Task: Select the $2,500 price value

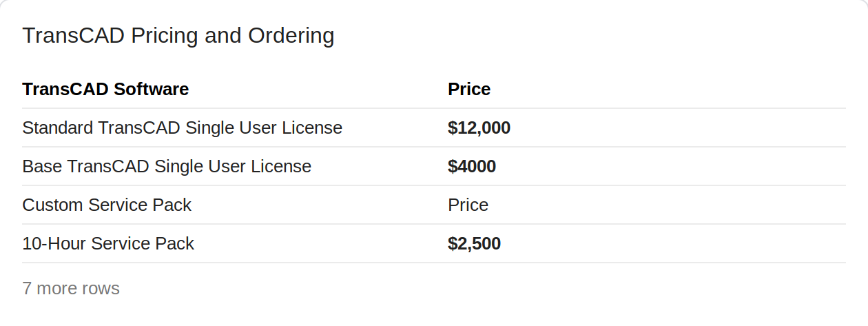Action: tap(474, 243)
